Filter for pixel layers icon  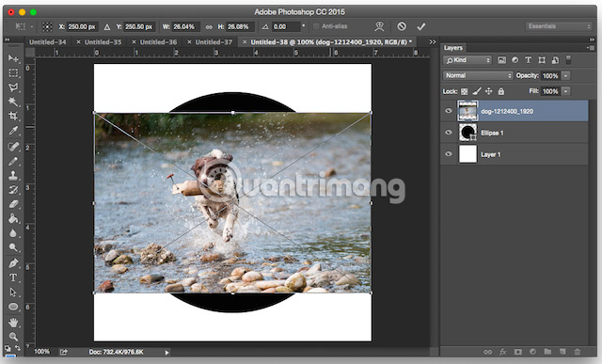tap(501, 60)
